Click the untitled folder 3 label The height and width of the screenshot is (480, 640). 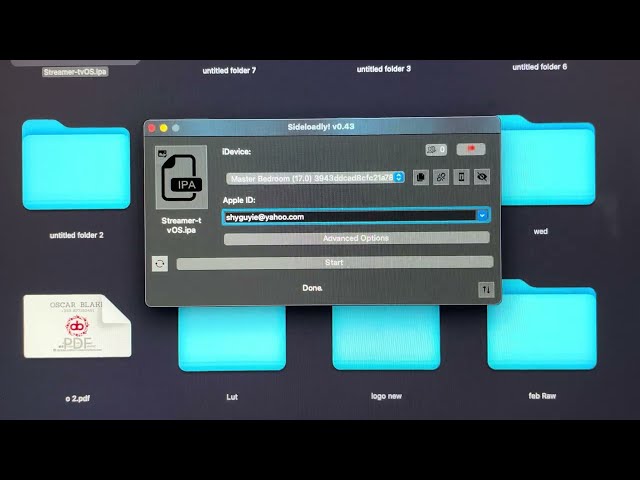pos(384,69)
